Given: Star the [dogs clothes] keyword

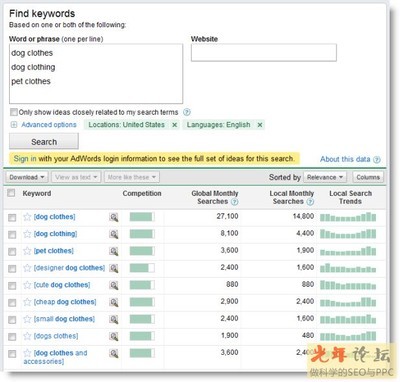Looking at the screenshot, I should click(27, 336).
